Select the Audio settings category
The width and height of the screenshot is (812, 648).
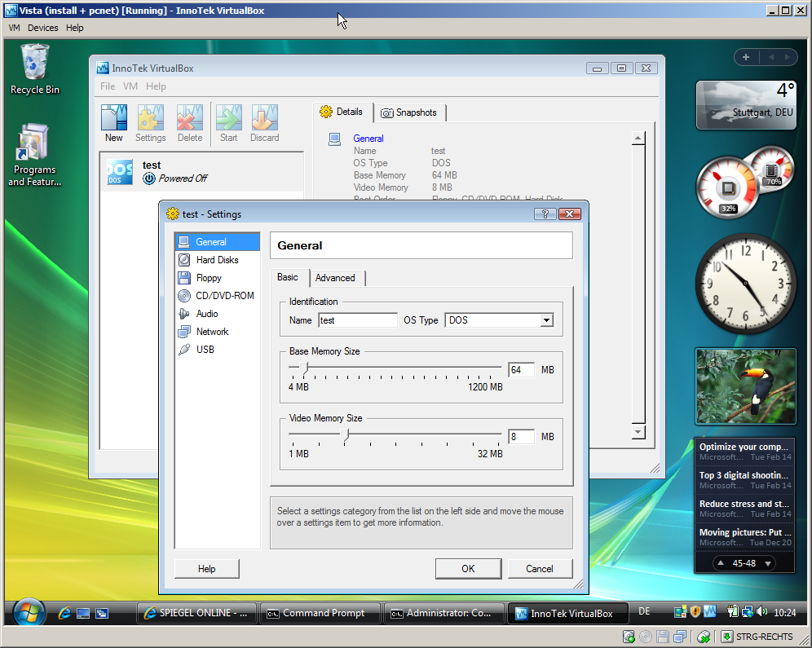tap(207, 314)
